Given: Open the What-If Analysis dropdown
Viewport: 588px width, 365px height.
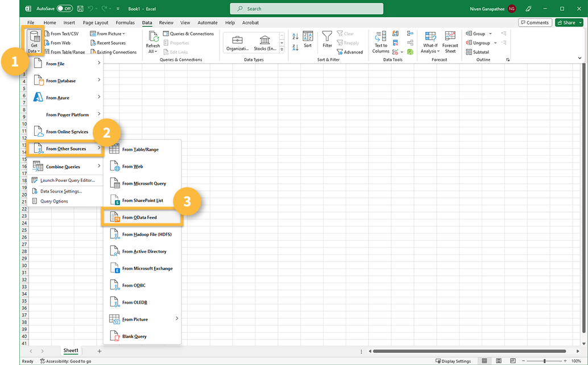Looking at the screenshot, I should pyautogui.click(x=430, y=42).
